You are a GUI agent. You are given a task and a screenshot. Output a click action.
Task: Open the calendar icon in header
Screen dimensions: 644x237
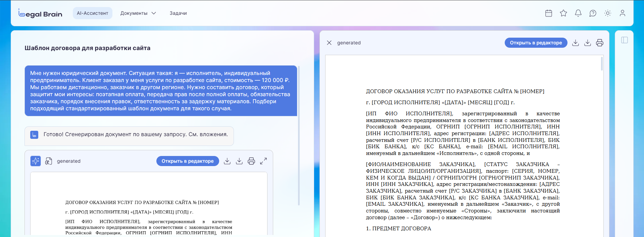tap(549, 13)
